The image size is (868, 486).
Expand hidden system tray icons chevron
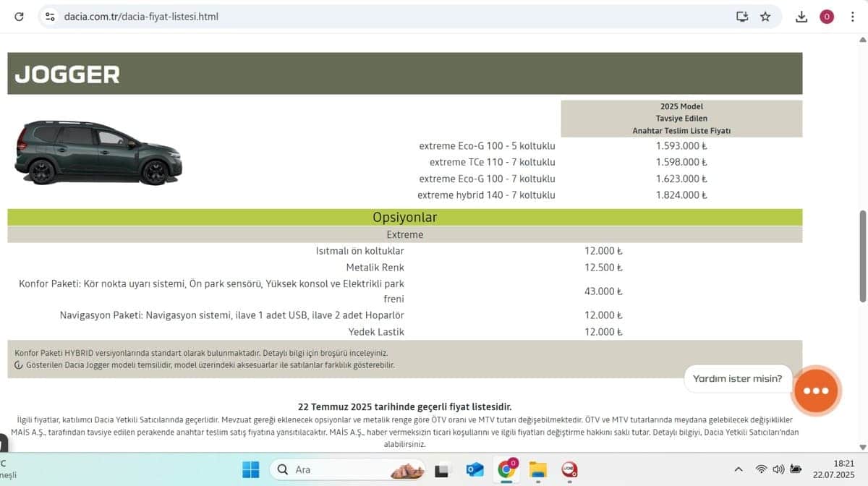pyautogui.click(x=738, y=469)
